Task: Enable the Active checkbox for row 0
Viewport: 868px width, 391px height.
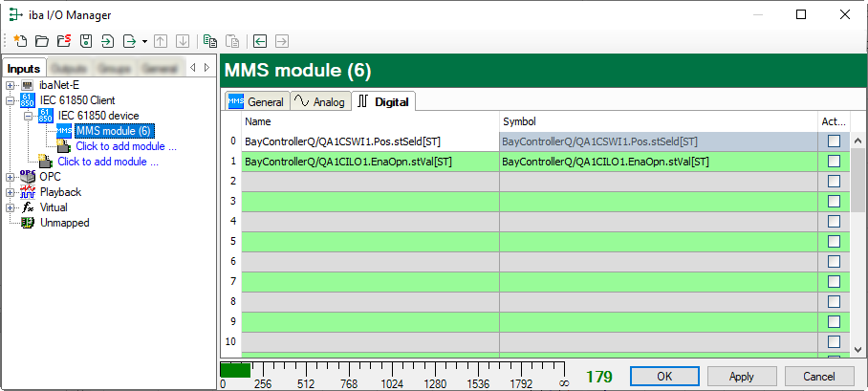Action: pos(834,141)
